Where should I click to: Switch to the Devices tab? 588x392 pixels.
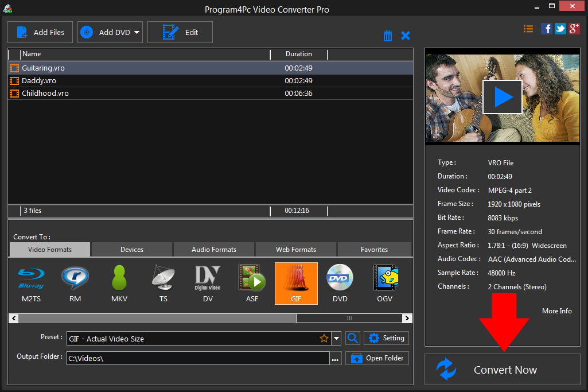(132, 250)
